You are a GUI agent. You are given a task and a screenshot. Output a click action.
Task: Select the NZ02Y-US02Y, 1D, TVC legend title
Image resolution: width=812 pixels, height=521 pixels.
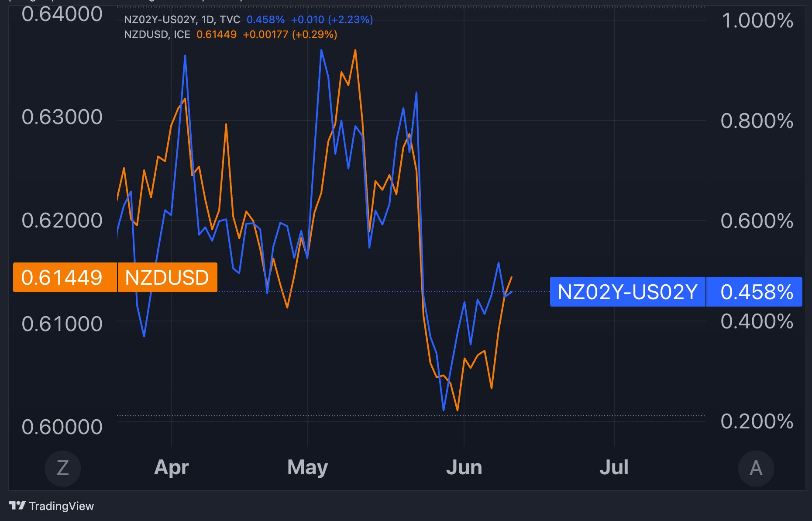(182, 20)
